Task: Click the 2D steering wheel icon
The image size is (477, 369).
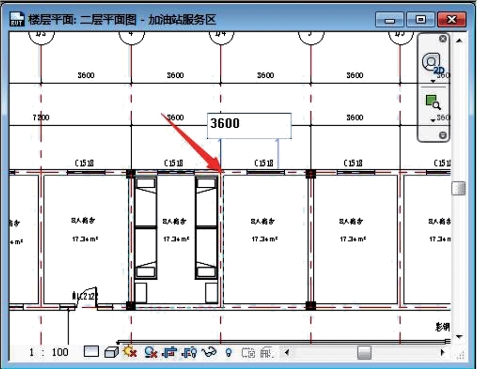Action: click(432, 63)
